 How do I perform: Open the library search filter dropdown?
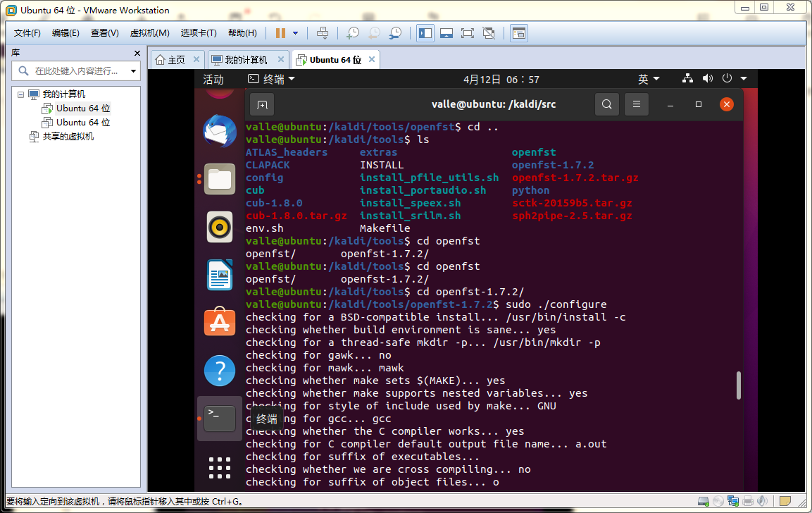[134, 71]
